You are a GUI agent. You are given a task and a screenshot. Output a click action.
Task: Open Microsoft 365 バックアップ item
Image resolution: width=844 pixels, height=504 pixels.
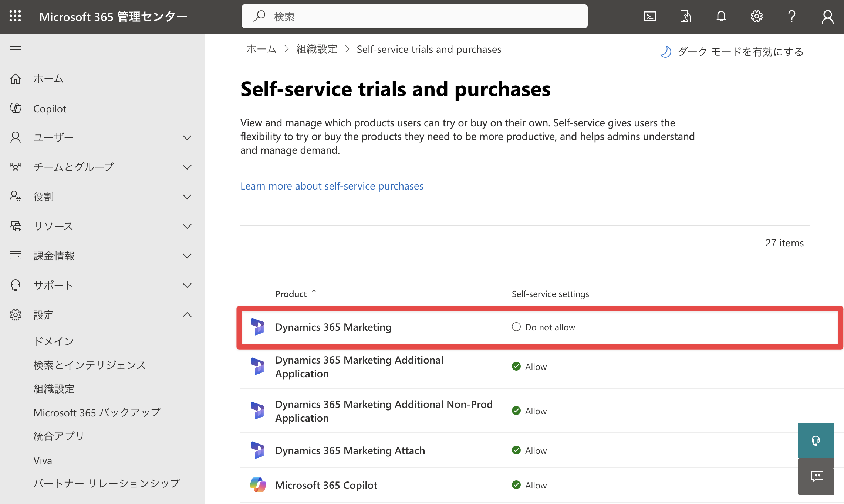pos(97,412)
